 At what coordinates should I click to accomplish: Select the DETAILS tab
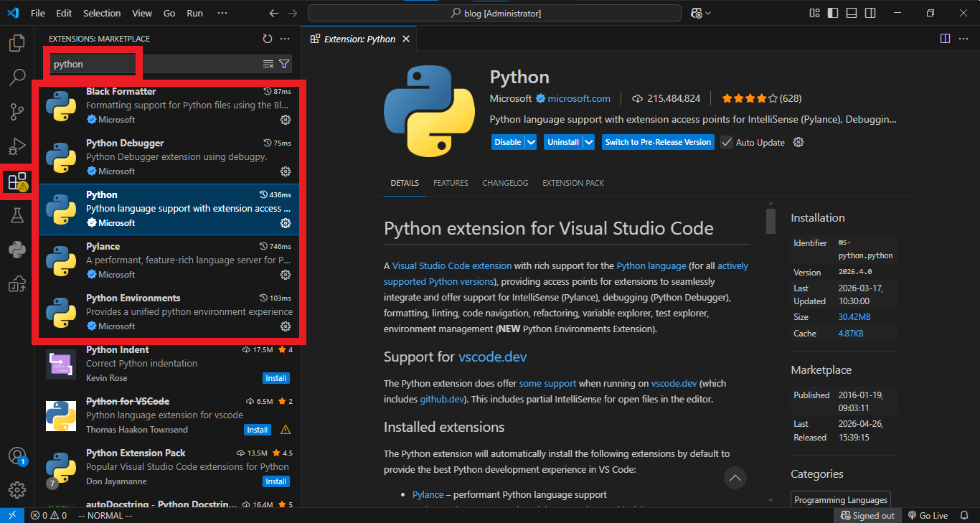[405, 183]
